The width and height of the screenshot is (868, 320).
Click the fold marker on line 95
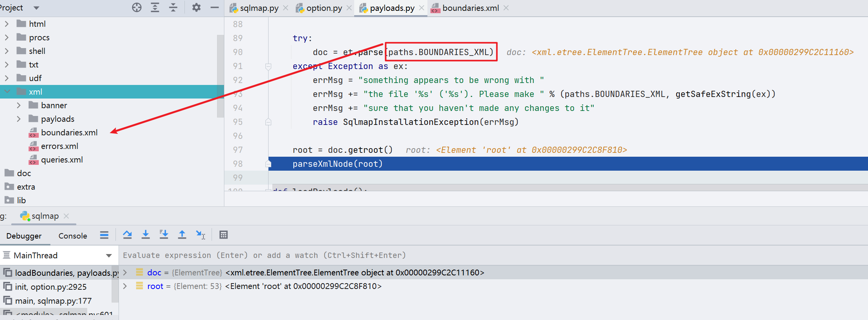(x=268, y=122)
